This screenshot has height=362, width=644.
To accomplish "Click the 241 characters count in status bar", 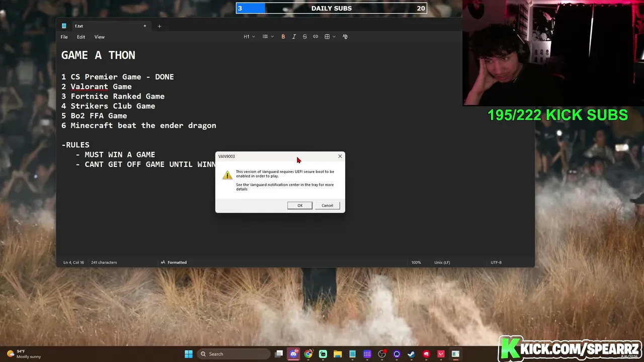I will [x=104, y=262].
